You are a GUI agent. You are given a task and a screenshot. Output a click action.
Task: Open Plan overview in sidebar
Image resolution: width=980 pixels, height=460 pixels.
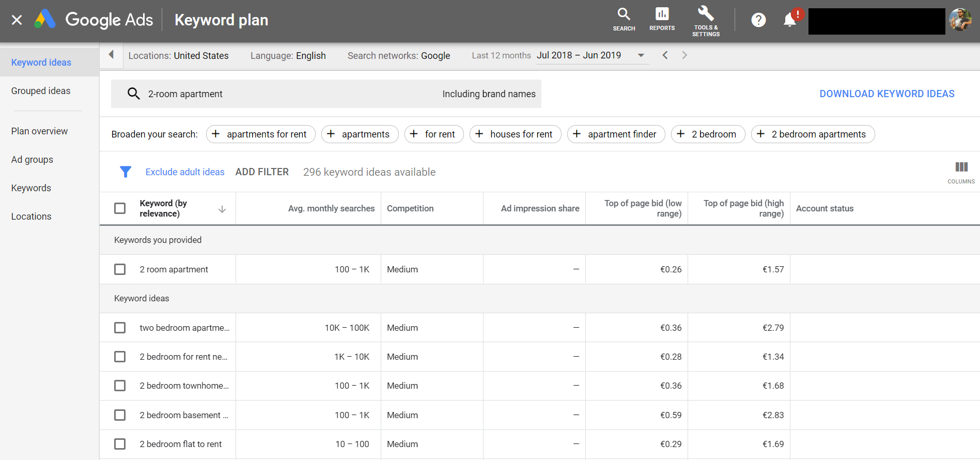click(39, 131)
